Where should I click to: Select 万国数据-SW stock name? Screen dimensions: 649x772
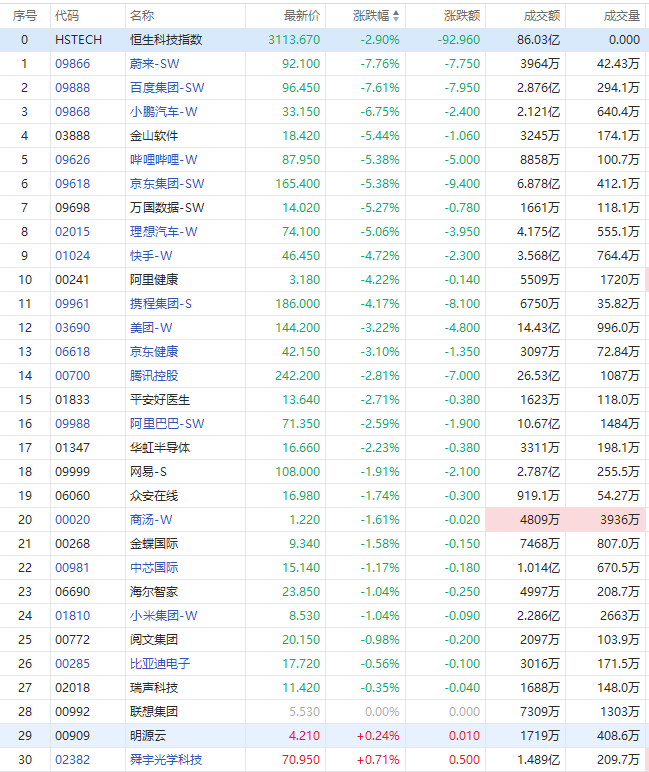pyautogui.click(x=167, y=208)
